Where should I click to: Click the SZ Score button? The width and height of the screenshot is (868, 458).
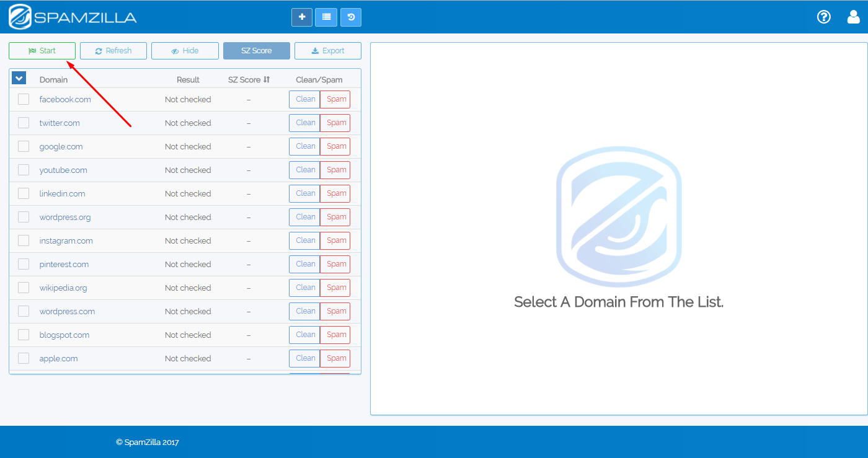pos(257,51)
